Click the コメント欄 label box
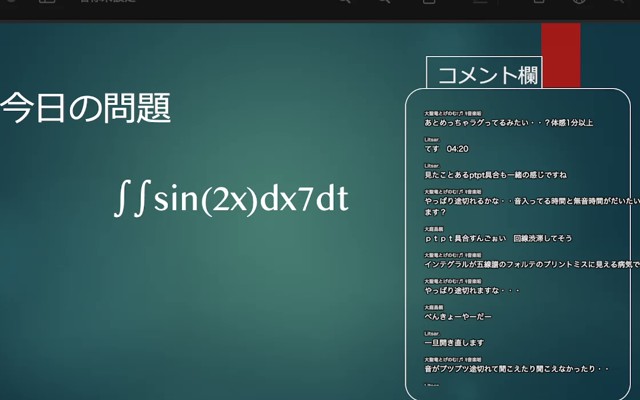The width and height of the screenshot is (640, 400). (484, 72)
